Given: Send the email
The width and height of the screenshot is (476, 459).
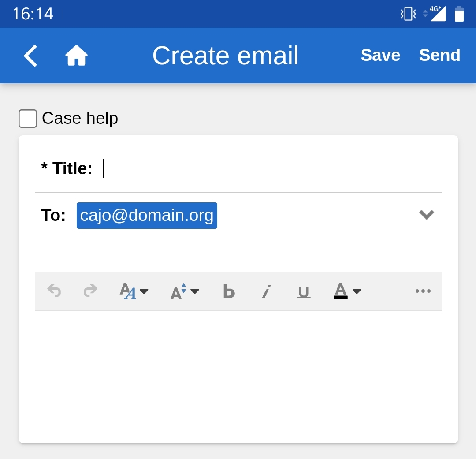Looking at the screenshot, I should 439,56.
